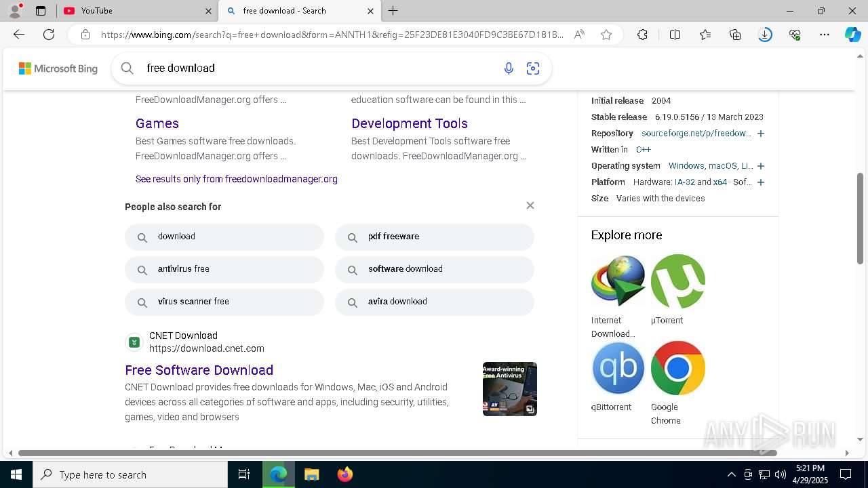Refresh the page with the reload icon
868x488 pixels.
(49, 35)
